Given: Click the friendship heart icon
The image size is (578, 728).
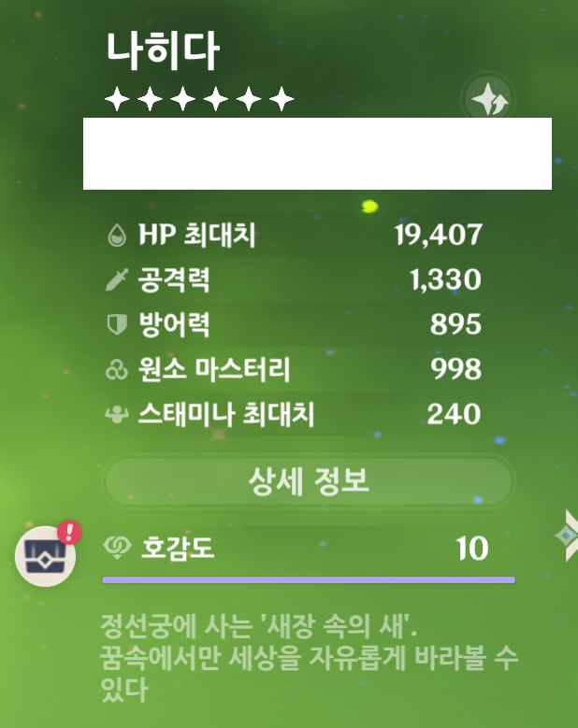Looking at the screenshot, I should click(116, 548).
